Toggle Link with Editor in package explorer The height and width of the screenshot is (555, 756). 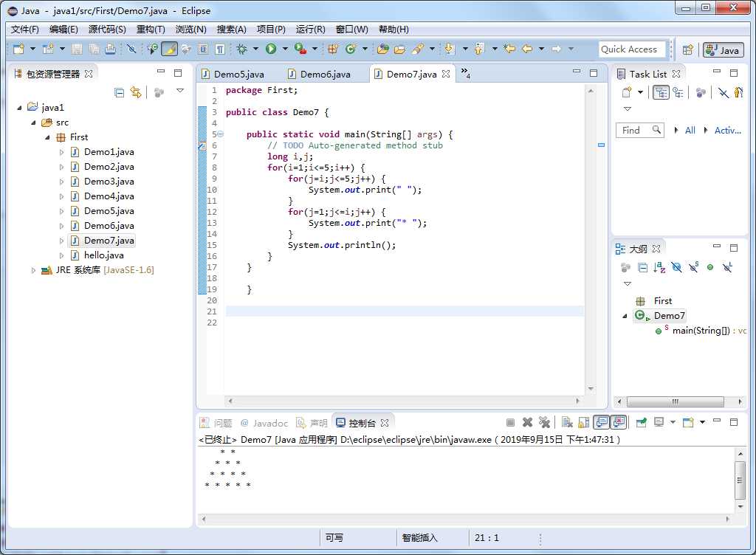tap(136, 92)
